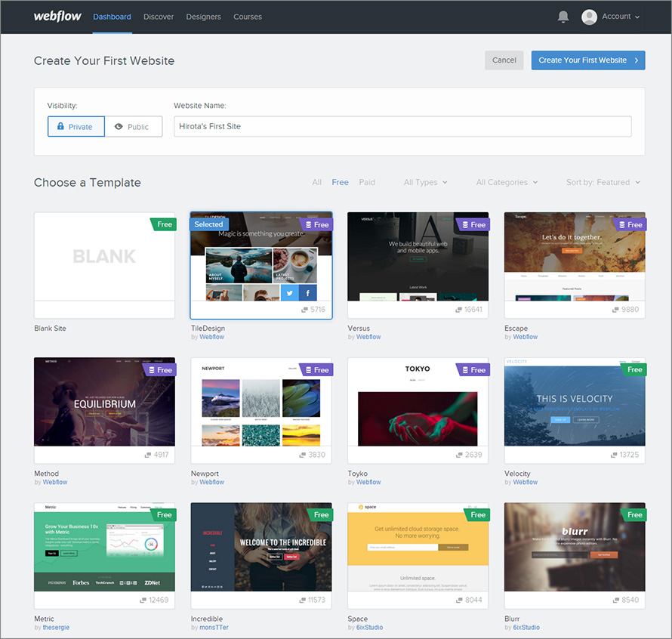The height and width of the screenshot is (639, 672).
Task: Click the CMS Free badge on Escape
Action: tap(630, 225)
